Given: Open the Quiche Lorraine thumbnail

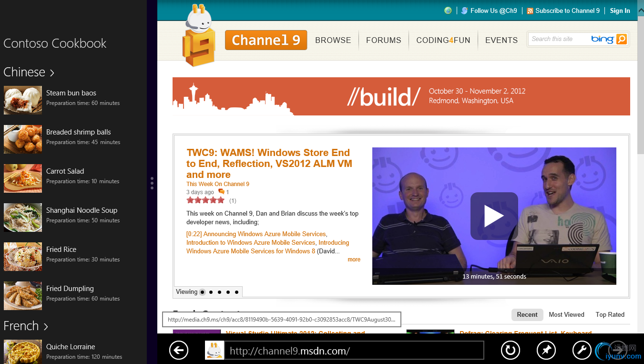Looking at the screenshot, I should click(x=23, y=352).
